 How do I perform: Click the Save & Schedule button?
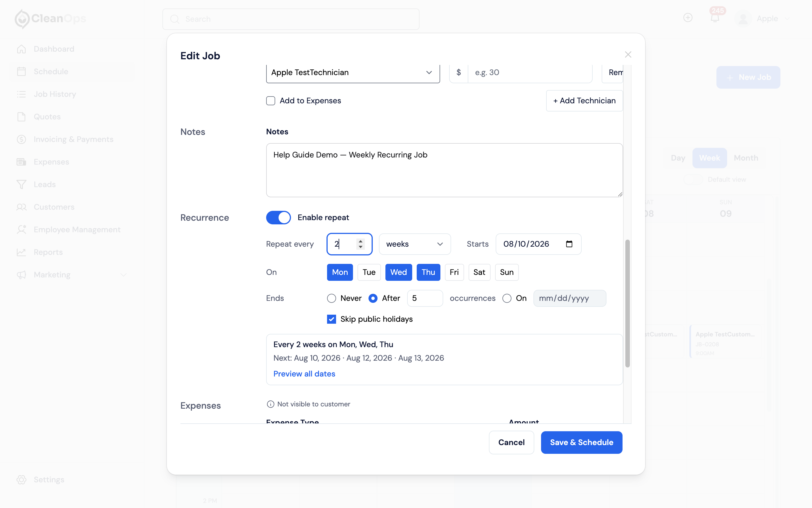click(581, 443)
